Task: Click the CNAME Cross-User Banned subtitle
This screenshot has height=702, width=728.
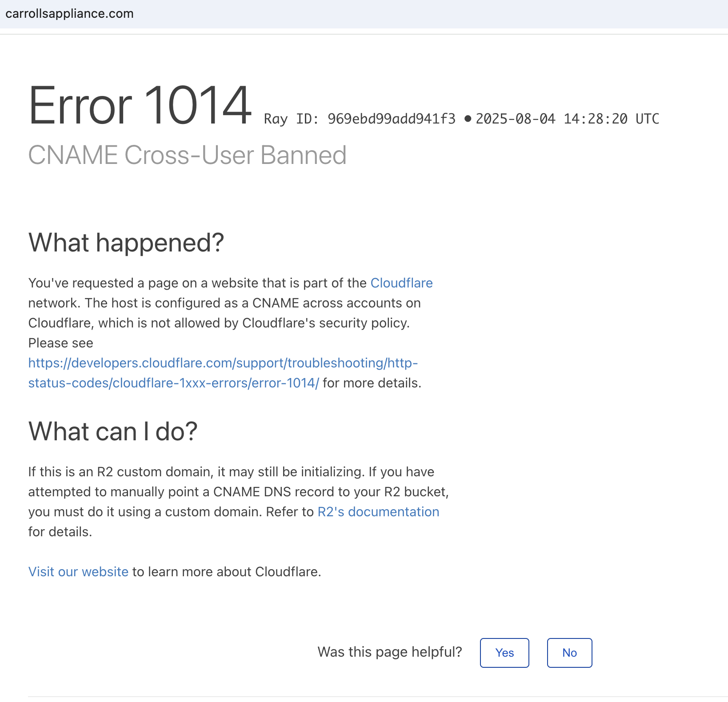Action: [x=187, y=155]
